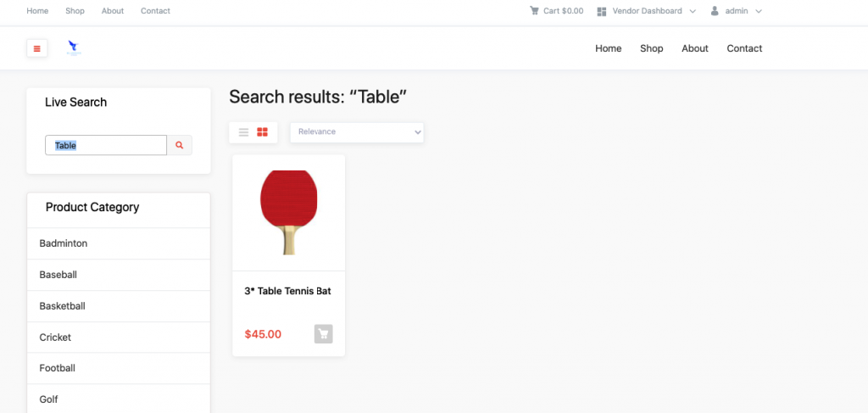Switch to grid view layout
The image size is (868, 413).
pyautogui.click(x=263, y=132)
